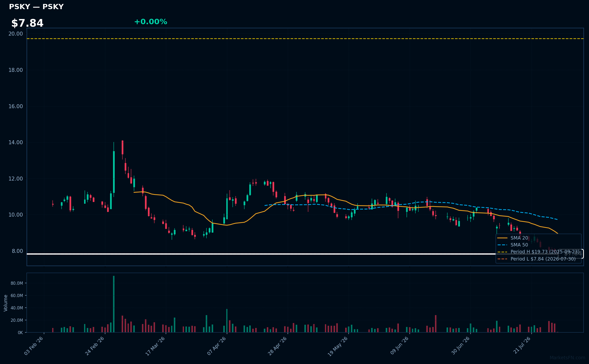The image size is (589, 364).
Task: Click the 0K volume axis label
Action: (x=20, y=333)
